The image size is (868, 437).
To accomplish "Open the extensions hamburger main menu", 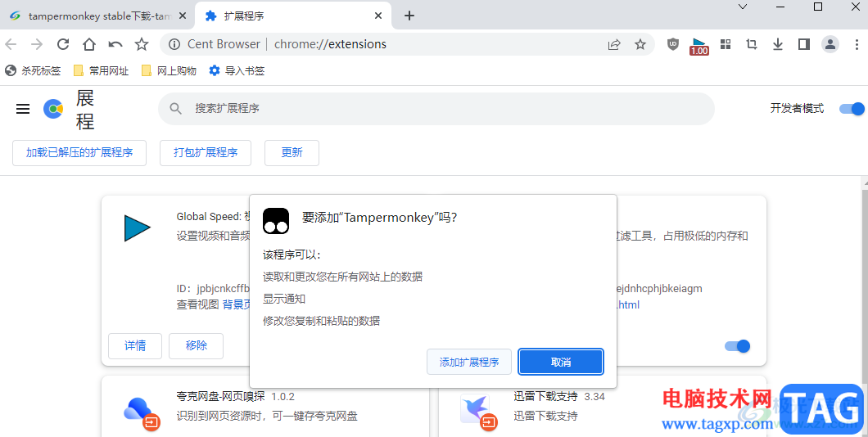I will (23, 109).
